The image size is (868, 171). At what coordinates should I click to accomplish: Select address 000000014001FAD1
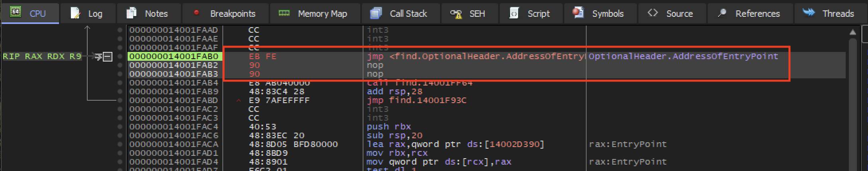[174, 153]
